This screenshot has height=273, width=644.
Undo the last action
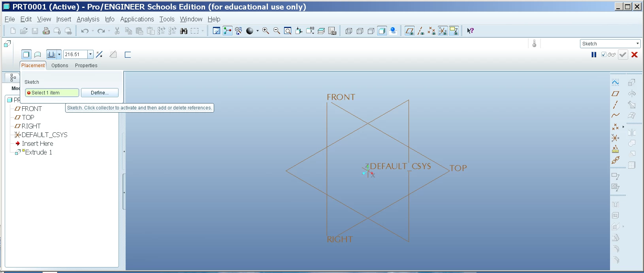[85, 31]
